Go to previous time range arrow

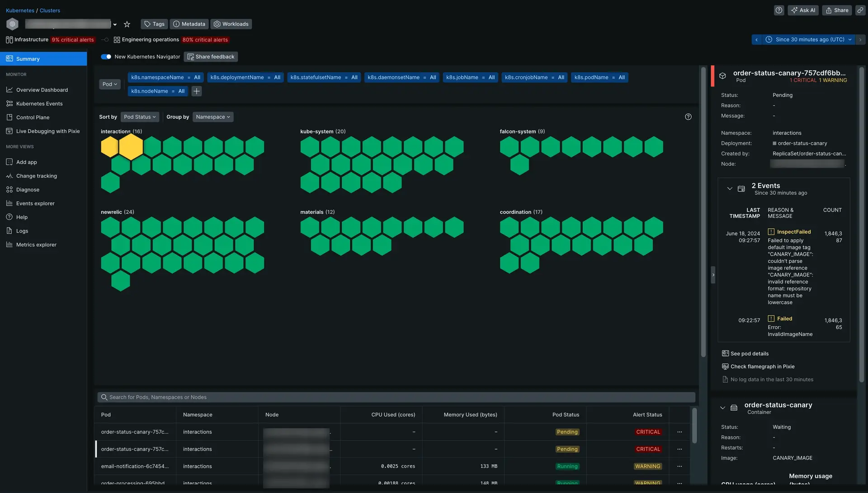click(x=756, y=40)
